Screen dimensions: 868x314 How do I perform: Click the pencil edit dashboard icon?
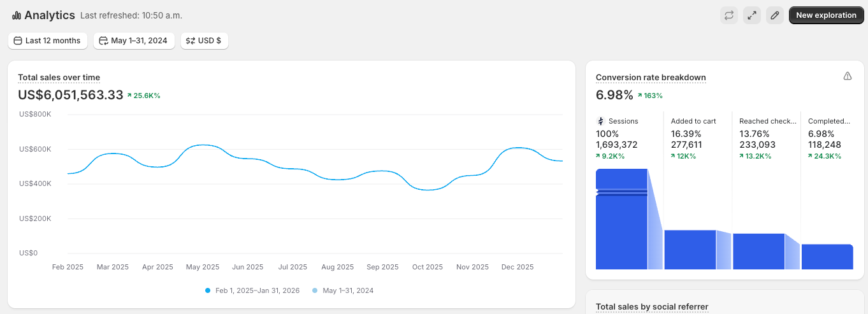click(x=775, y=15)
